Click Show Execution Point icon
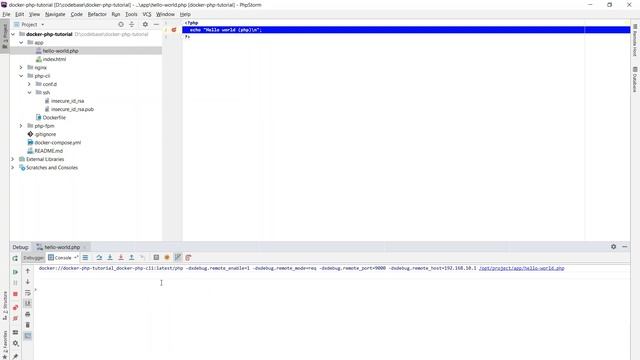The height and width of the screenshot is (360, 640). click(x=85, y=258)
